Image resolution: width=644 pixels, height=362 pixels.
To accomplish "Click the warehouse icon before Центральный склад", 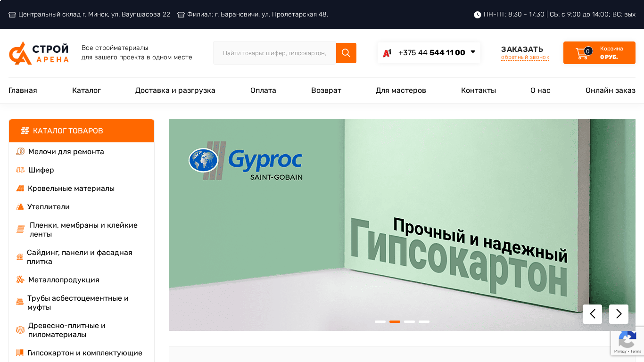I will tap(12, 15).
